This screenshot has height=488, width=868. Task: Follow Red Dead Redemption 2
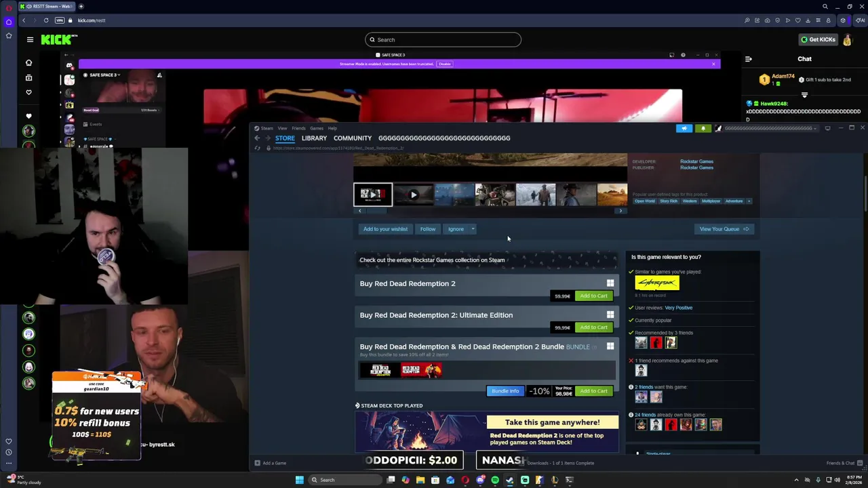click(x=428, y=229)
